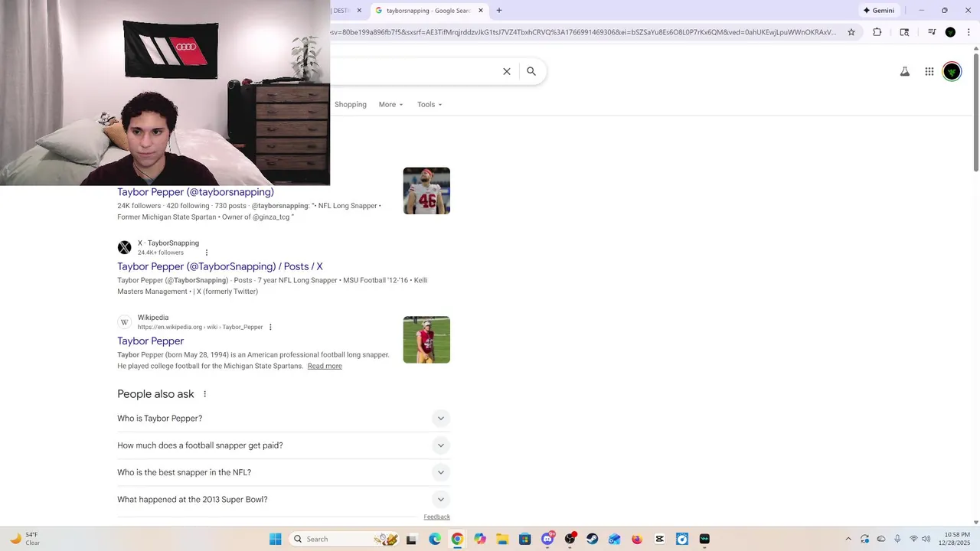
Task: Close the partially hidden DESTI tab
Action: pyautogui.click(x=359, y=11)
